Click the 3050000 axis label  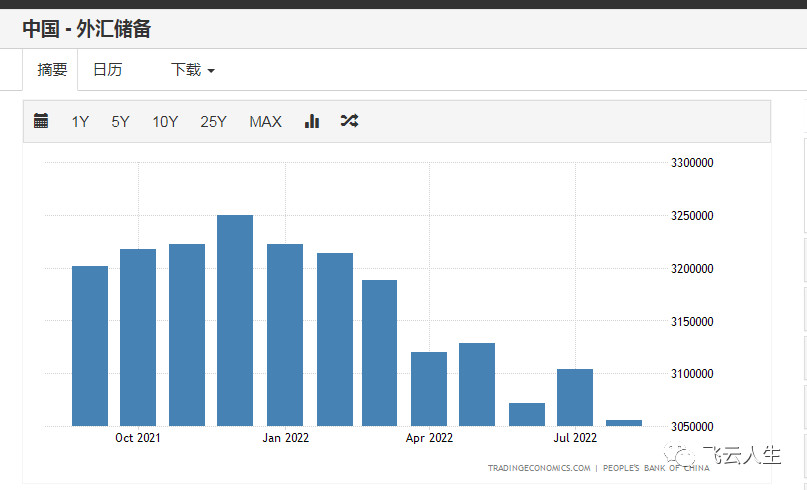(692, 427)
